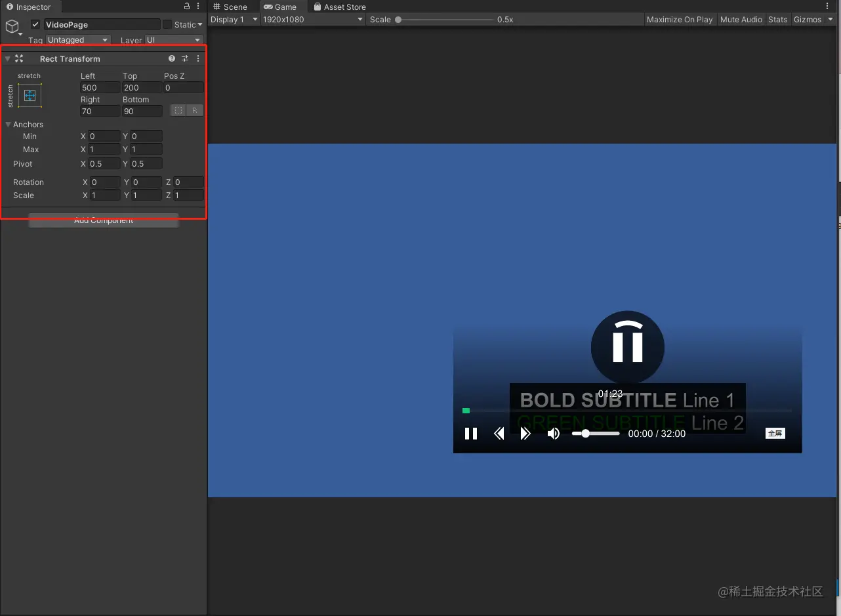This screenshot has width=841, height=616.
Task: Click the Scale Y field
Action: point(146,195)
